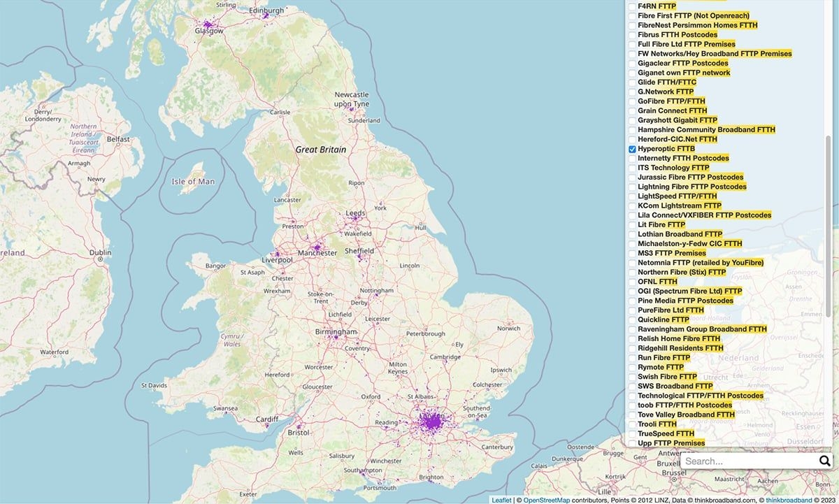Check the Hereford-CIC.Net FTTH box
Image resolution: width=839 pixels, height=504 pixels.
coord(632,139)
